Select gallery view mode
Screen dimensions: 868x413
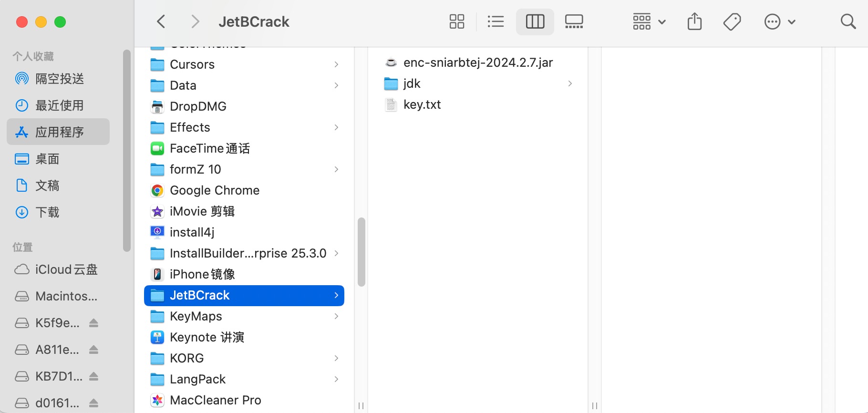[574, 21]
